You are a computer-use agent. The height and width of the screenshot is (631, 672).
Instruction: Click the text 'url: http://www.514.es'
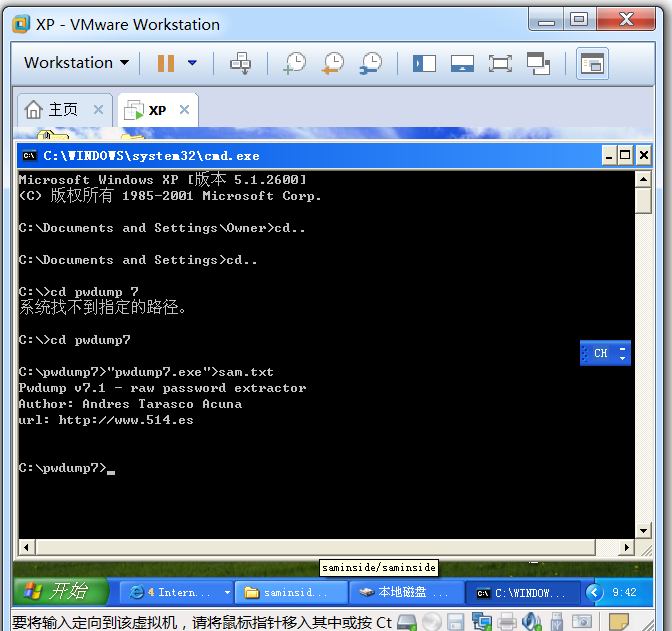(106, 420)
